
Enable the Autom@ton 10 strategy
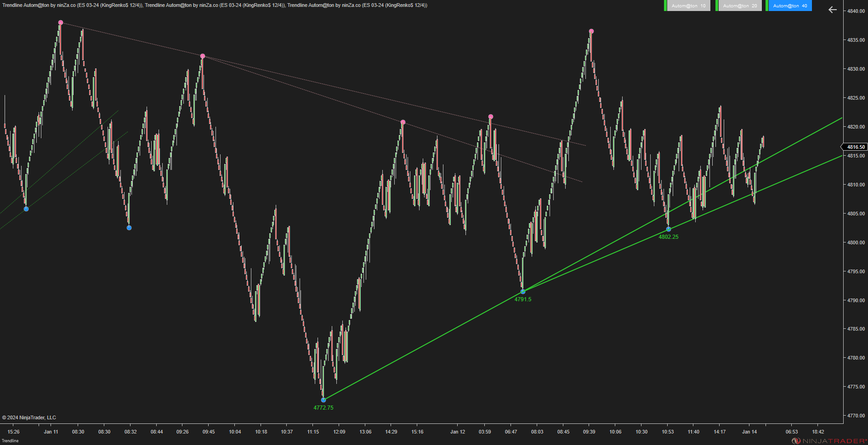tap(688, 6)
